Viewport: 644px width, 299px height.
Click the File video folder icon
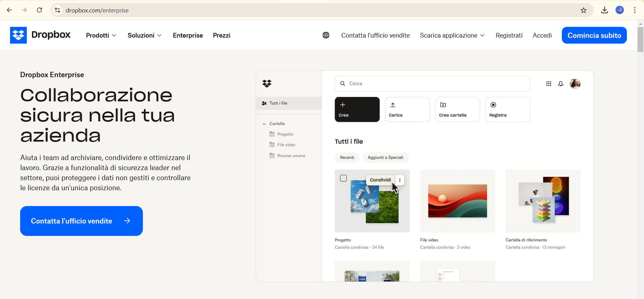click(x=272, y=145)
